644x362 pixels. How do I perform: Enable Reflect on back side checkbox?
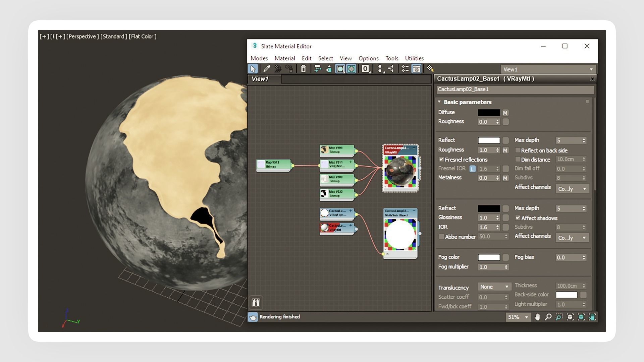coord(518,150)
